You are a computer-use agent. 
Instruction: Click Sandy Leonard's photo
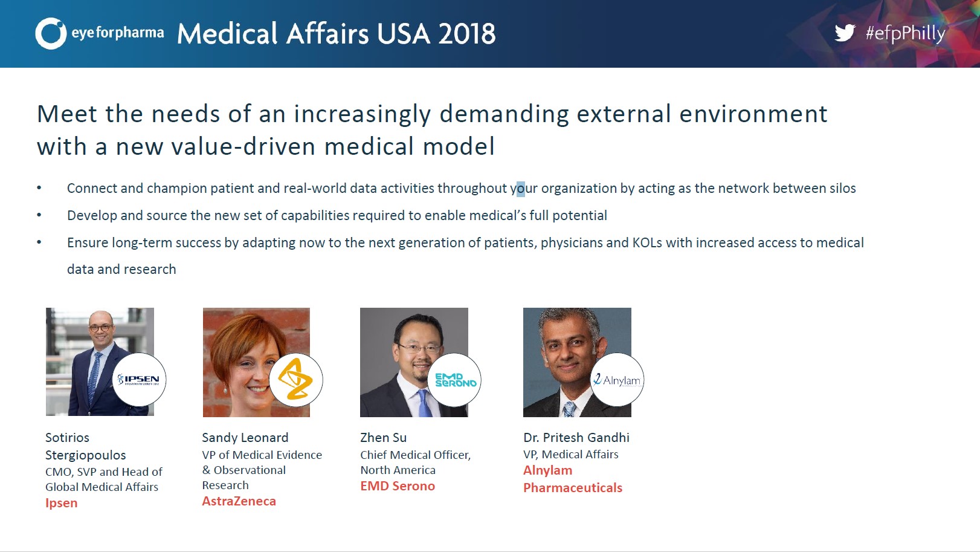point(256,362)
